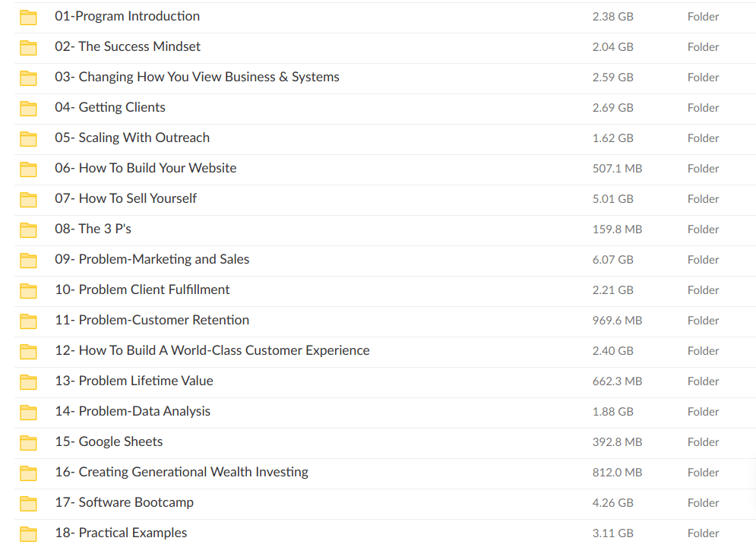Screen dimensions: 756x544
Task: Click the 5.01 GB size entry
Action: pos(612,199)
